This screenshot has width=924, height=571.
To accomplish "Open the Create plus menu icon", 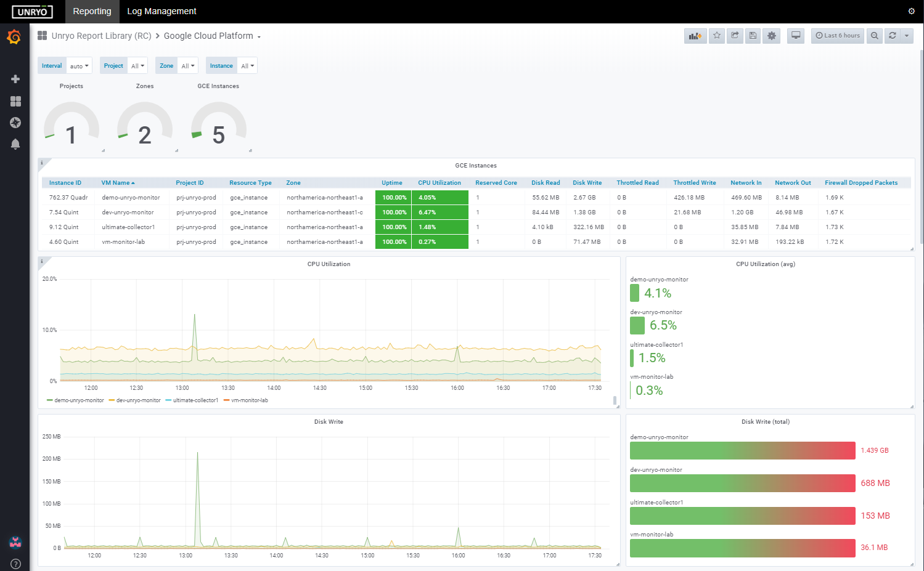I will (x=15, y=79).
